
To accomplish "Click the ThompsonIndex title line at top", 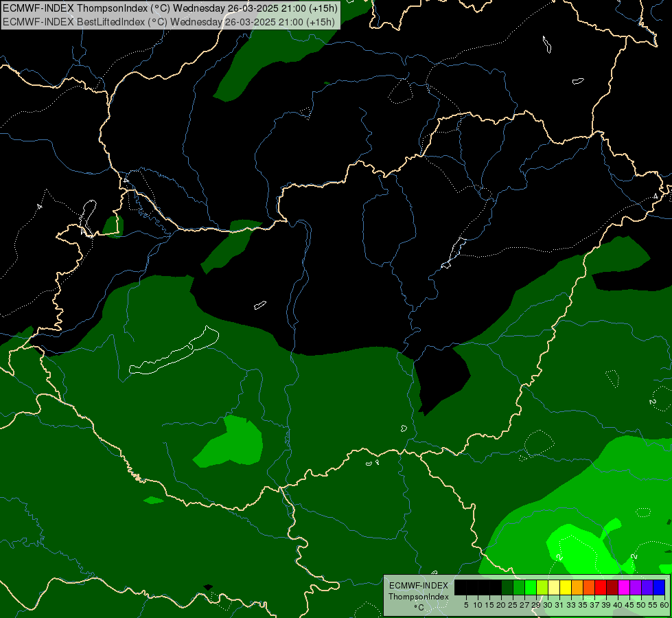I will (x=170, y=8).
